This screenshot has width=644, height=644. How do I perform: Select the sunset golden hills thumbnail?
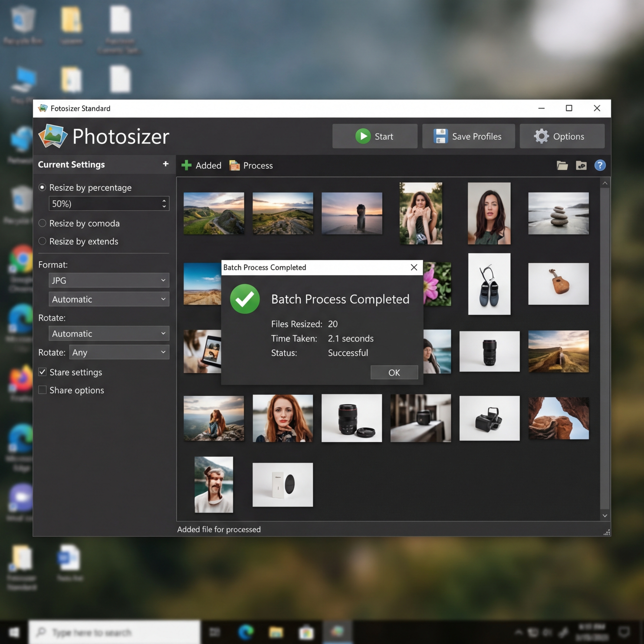pyautogui.click(x=559, y=351)
